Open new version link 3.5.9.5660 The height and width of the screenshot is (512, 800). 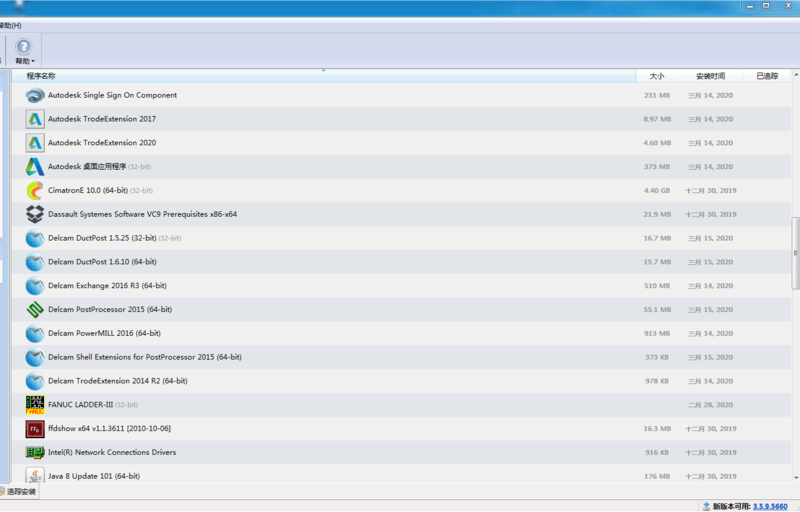770,506
